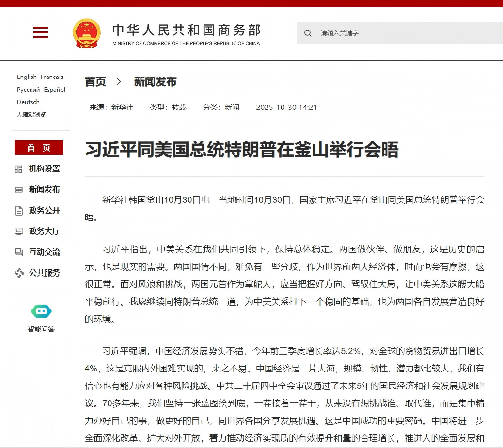Click the 互动交流 chat icon
Screen dimensions: 503x448
(x=18, y=252)
